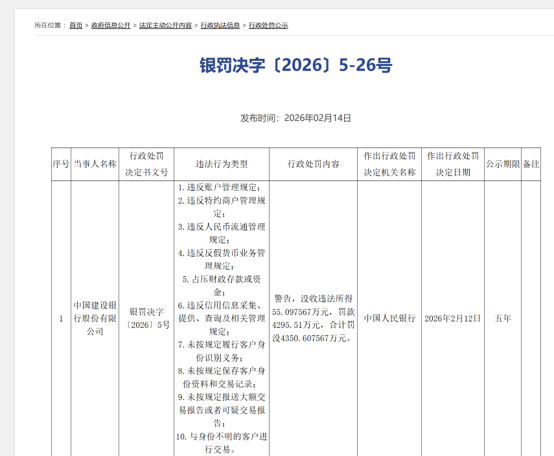Select the 公示期限 column header
Image resolution: width=554 pixels, height=456 pixels.
tap(503, 164)
